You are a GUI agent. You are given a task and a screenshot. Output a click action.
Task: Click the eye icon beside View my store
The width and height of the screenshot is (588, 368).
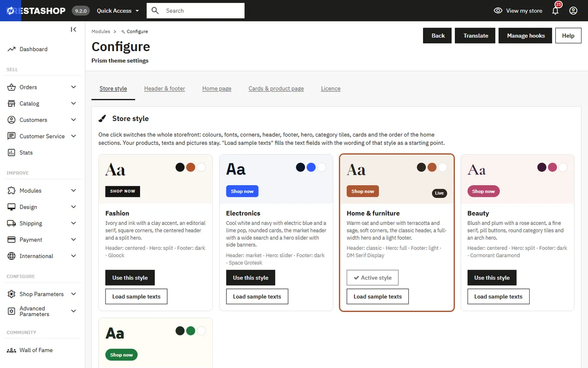[x=498, y=11]
